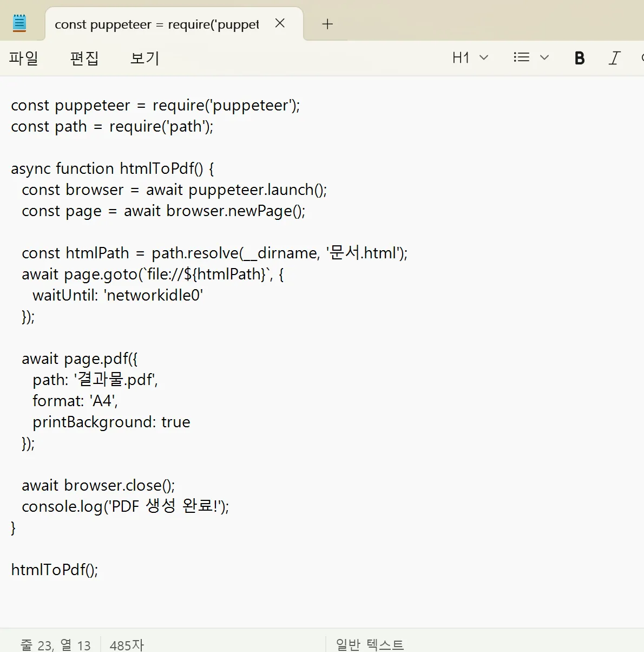Open a new tab with the plus icon
The image size is (644, 652).
pyautogui.click(x=327, y=24)
